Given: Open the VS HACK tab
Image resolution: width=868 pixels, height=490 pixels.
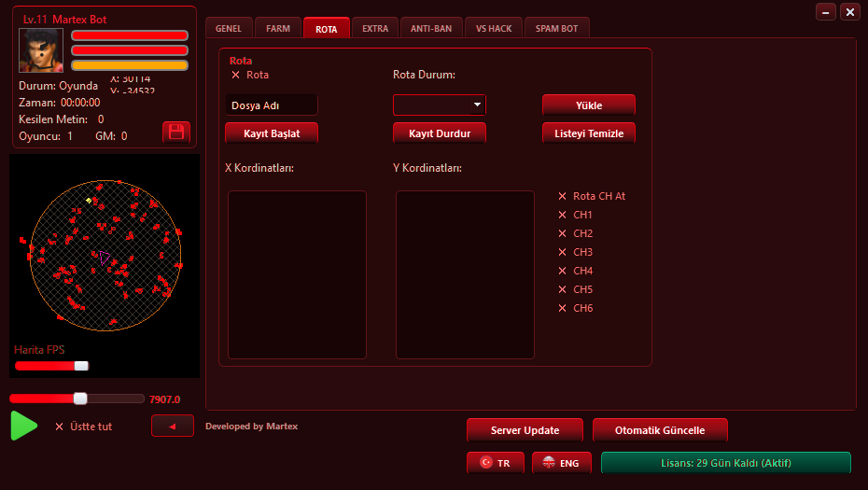Looking at the screenshot, I should point(494,28).
